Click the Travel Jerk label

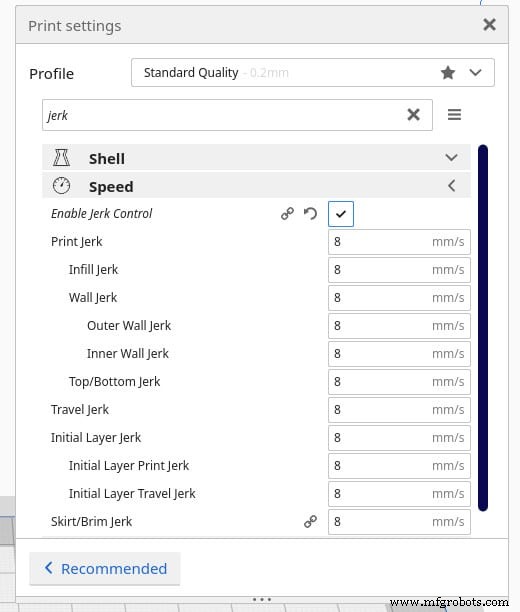(x=80, y=409)
